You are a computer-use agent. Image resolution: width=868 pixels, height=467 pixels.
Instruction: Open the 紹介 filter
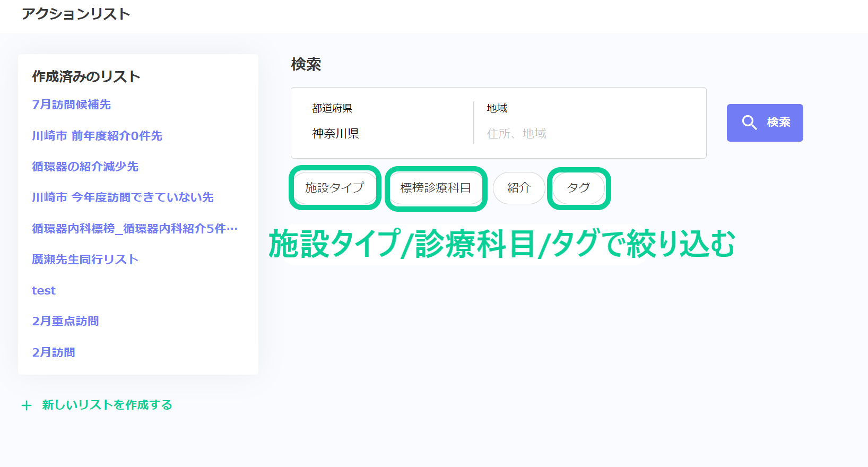pyautogui.click(x=519, y=188)
